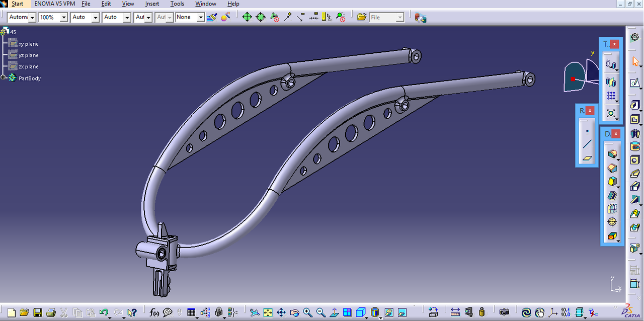Screen dimensions: 644x321
Task: Start the Sketcher tool
Action: coord(635,83)
